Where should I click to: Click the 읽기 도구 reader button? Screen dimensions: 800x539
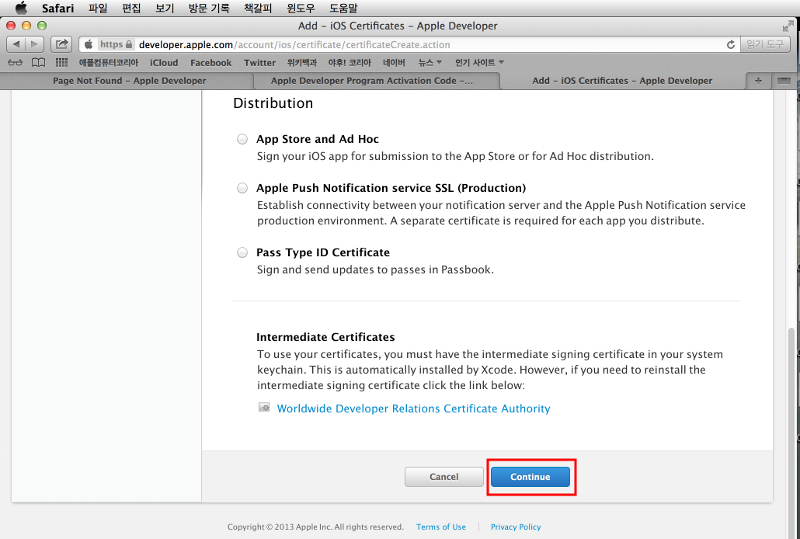(x=764, y=44)
